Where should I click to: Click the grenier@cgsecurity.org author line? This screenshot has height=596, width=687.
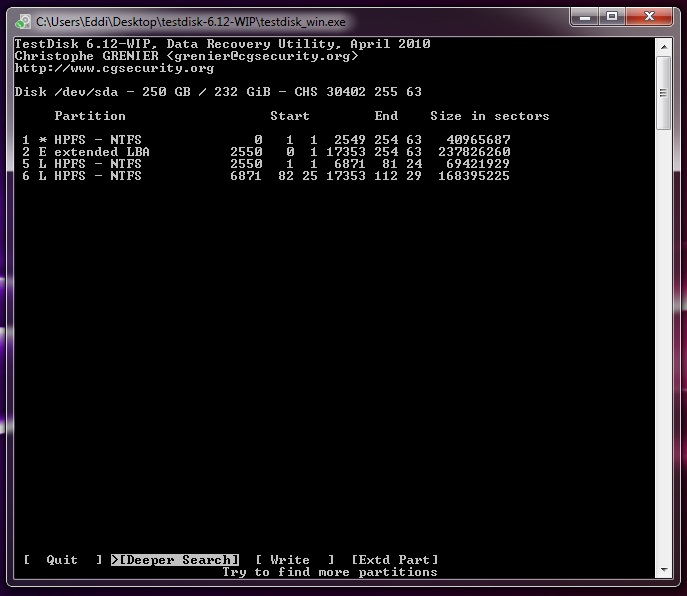(x=186, y=56)
